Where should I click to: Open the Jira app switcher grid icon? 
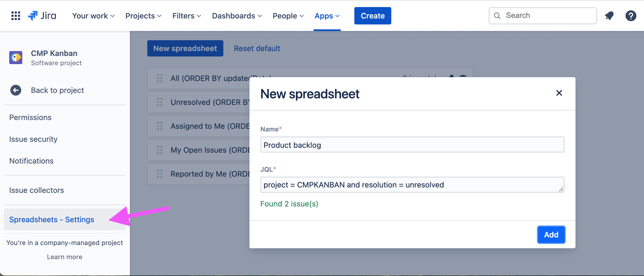15,15
